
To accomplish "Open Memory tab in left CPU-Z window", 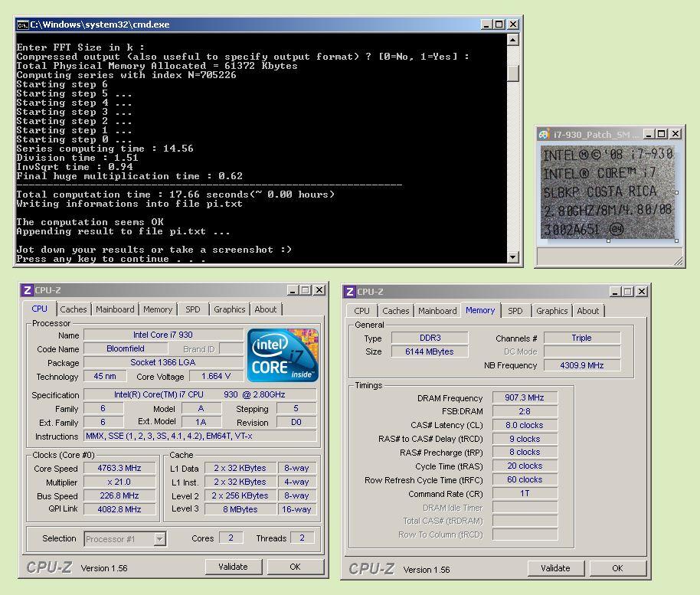I will pos(158,309).
